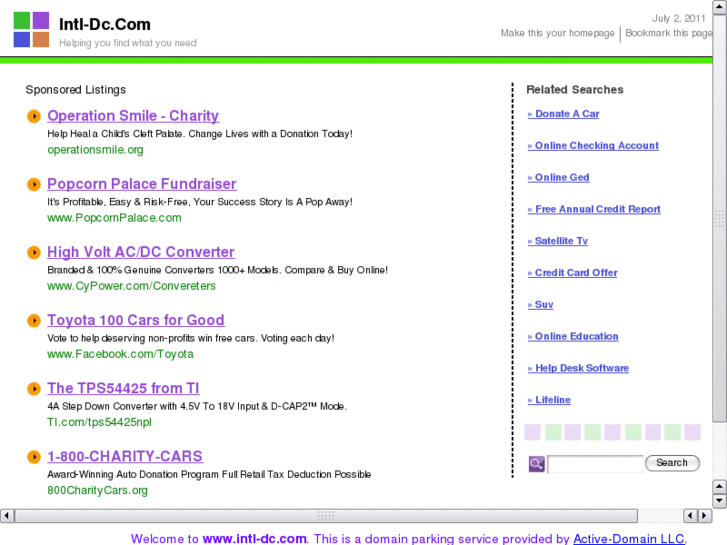Click 'Branded & 100% Genuine Converters' description
This screenshot has height=545, width=727.
click(217, 270)
